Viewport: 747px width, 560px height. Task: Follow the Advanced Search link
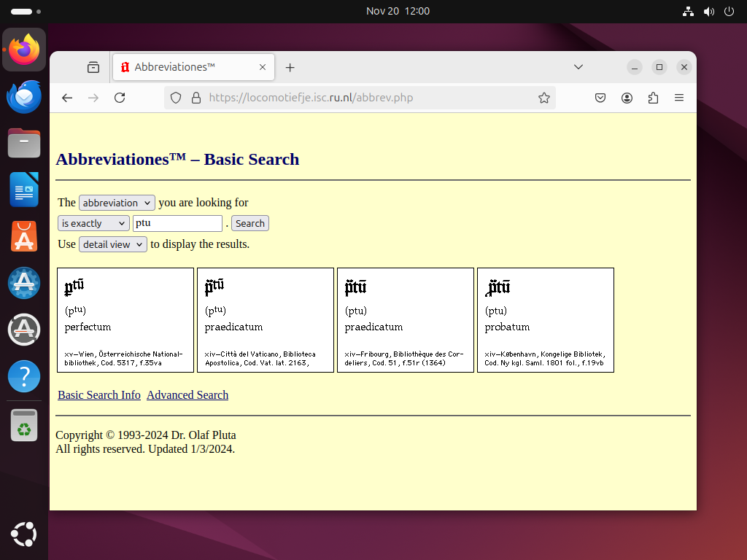point(187,395)
